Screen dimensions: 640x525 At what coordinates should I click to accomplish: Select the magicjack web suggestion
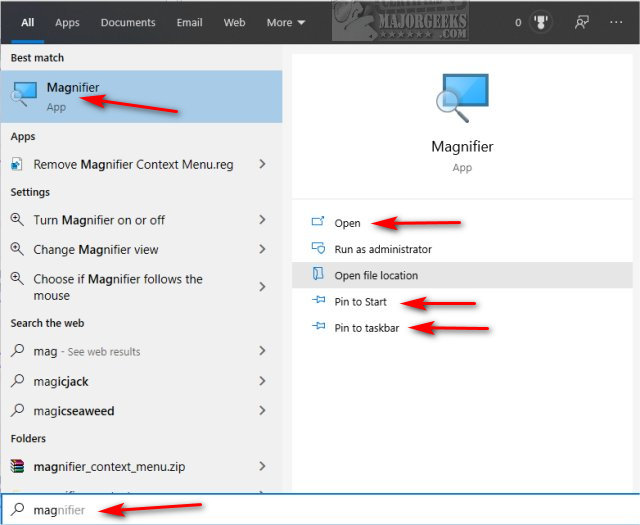141,381
